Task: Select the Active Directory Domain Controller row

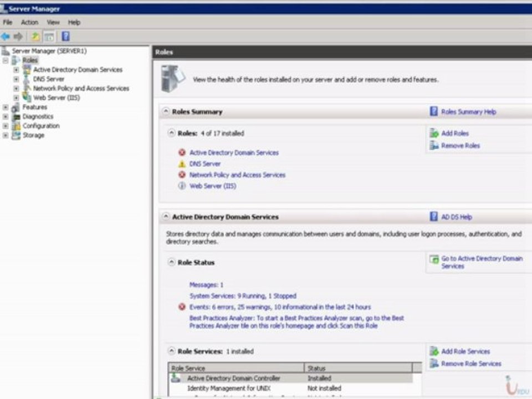Action: (x=290, y=378)
